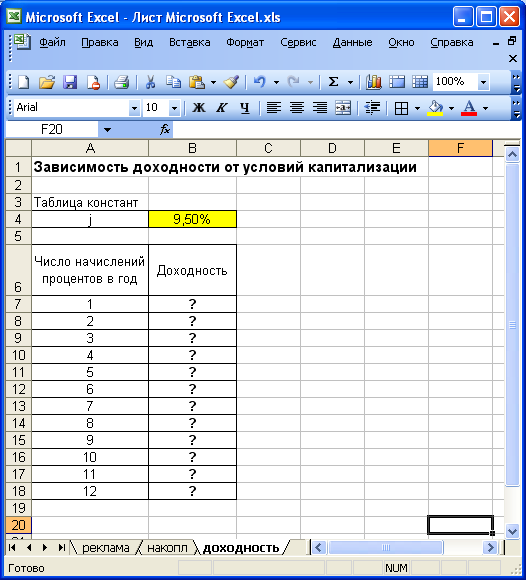Screen dimensions: 526x580
Task: Click the horizontal scrollbar right arrow
Action: (490, 547)
